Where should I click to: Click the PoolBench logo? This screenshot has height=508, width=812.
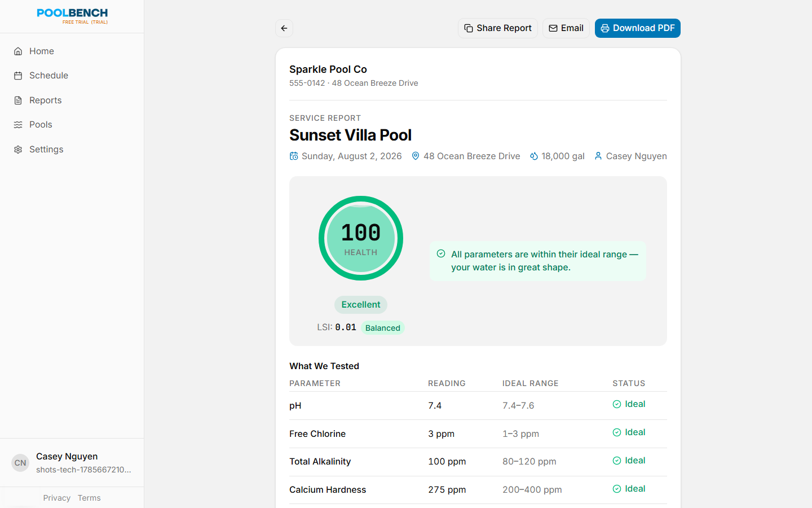coord(72,13)
